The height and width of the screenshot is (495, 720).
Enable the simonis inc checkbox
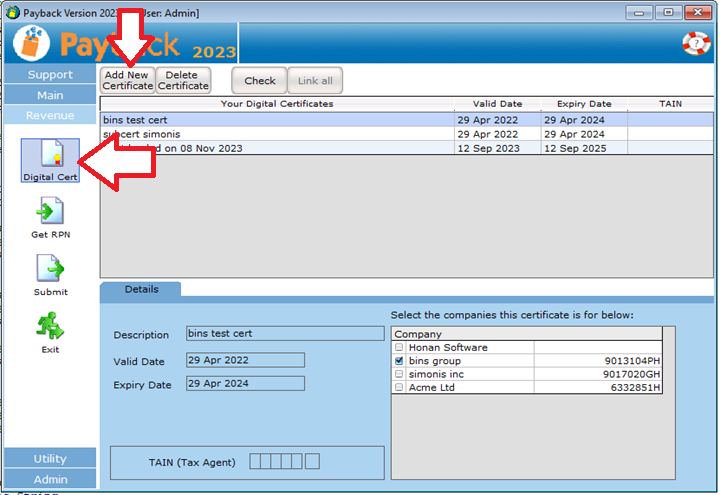[x=400, y=373]
